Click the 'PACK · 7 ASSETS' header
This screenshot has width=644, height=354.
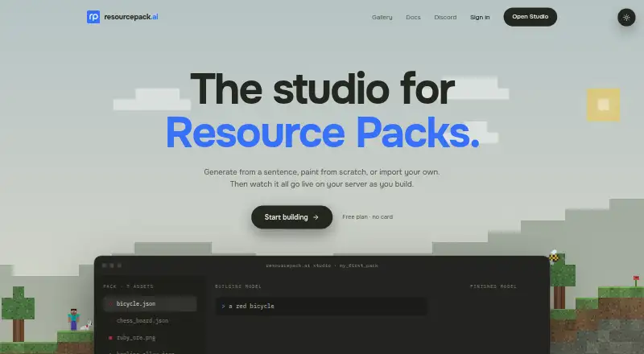128,286
